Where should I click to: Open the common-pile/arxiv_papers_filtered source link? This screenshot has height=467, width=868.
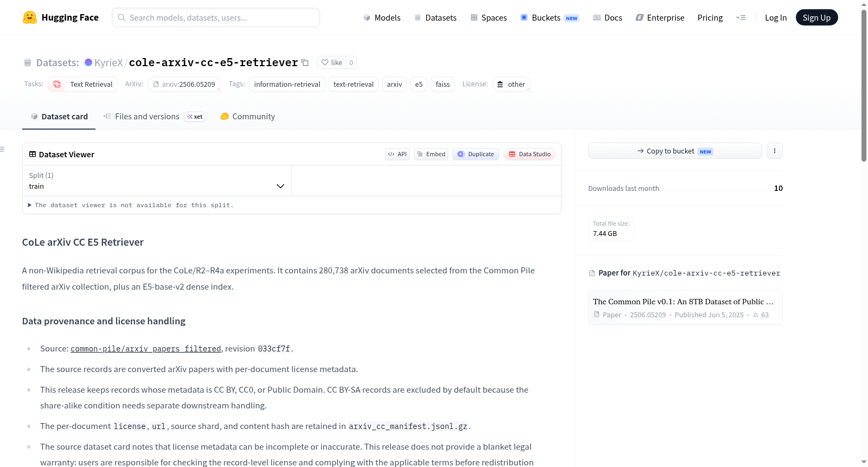145,349
